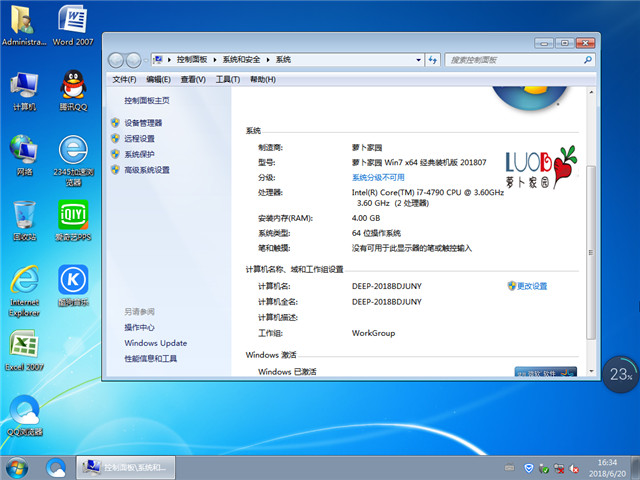Launch the iQIYI 爱奇艺PPS desktop icon
640x480 pixels.
(73, 220)
